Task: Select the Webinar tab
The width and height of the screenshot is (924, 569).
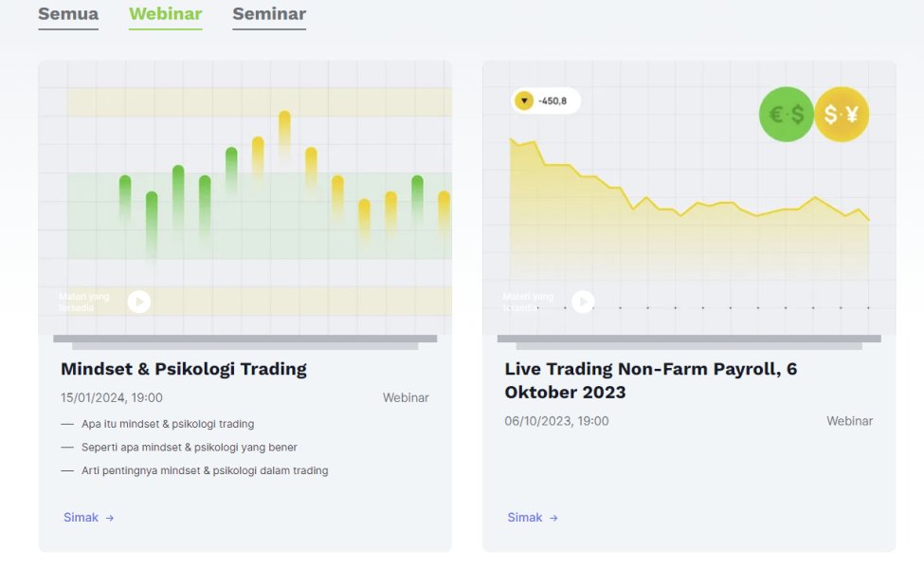Action: 165,14
